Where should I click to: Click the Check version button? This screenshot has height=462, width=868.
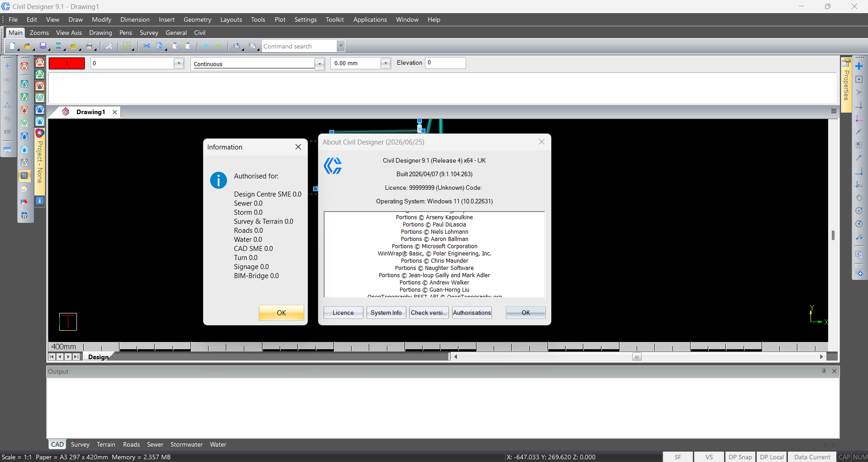[x=429, y=313]
